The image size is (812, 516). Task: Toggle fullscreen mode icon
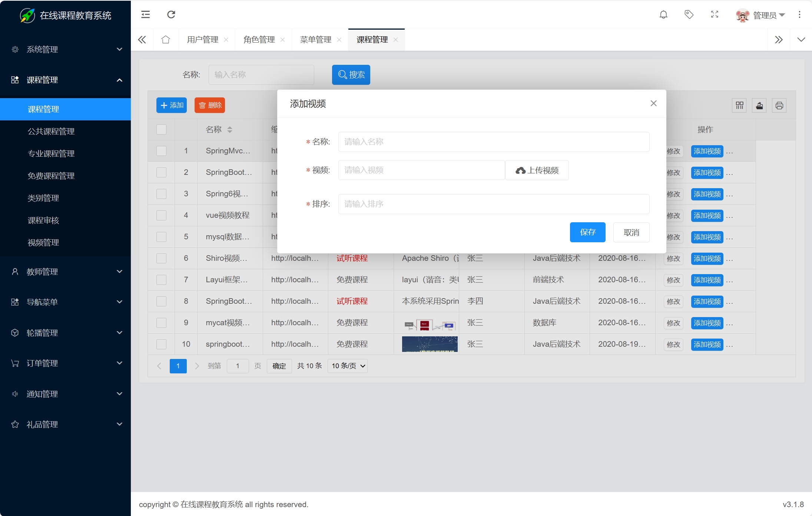(x=715, y=15)
